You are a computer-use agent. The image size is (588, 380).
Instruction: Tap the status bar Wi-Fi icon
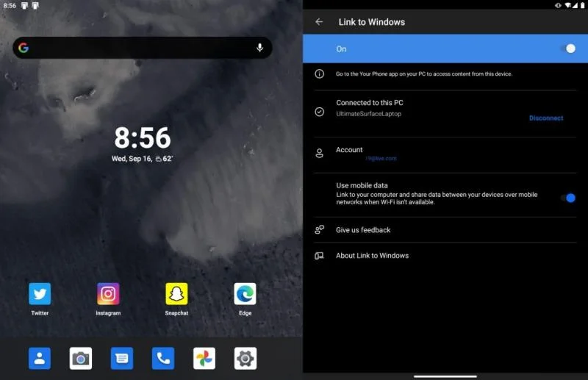(x=567, y=5)
